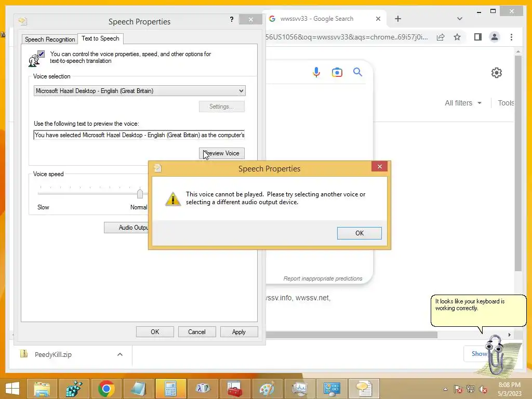
Task: Click the share page icon in Chrome
Action: (441, 37)
